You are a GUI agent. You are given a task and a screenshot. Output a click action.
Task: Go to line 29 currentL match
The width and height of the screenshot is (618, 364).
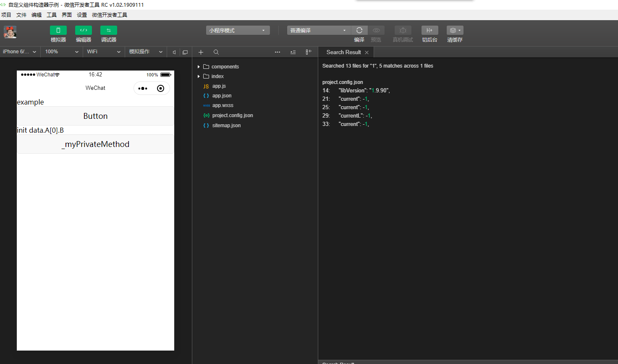347,116
